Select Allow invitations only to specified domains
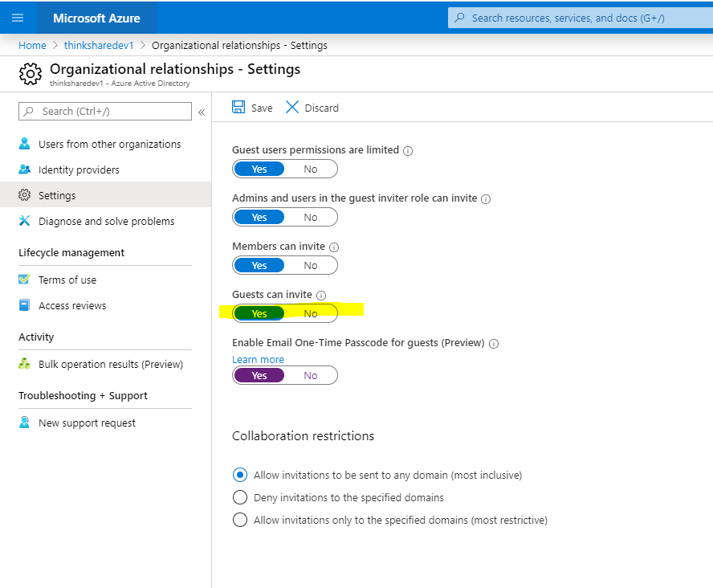 (239, 520)
